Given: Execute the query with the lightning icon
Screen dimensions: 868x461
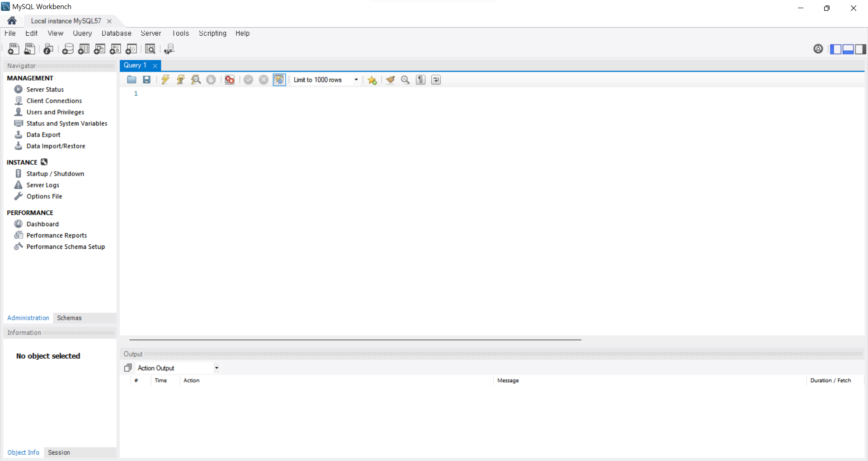Looking at the screenshot, I should click(x=165, y=80).
